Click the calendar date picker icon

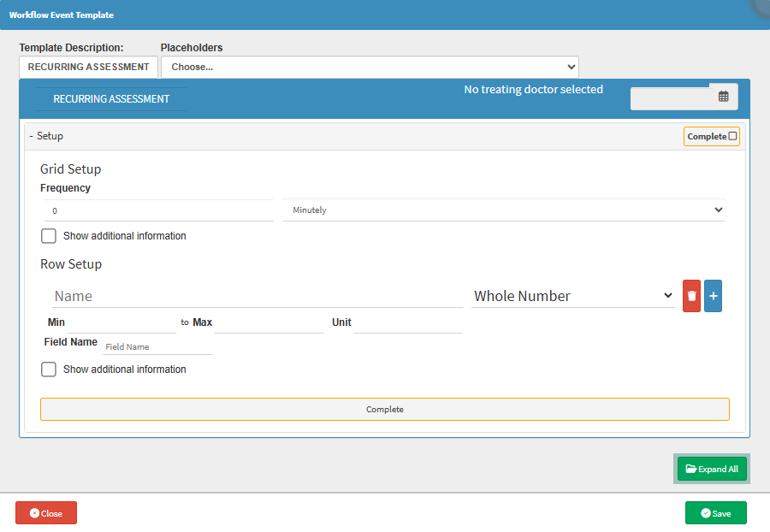click(723, 97)
